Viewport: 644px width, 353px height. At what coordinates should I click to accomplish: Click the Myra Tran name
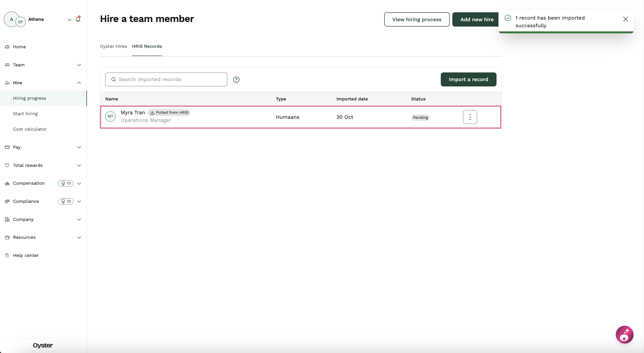pos(133,113)
